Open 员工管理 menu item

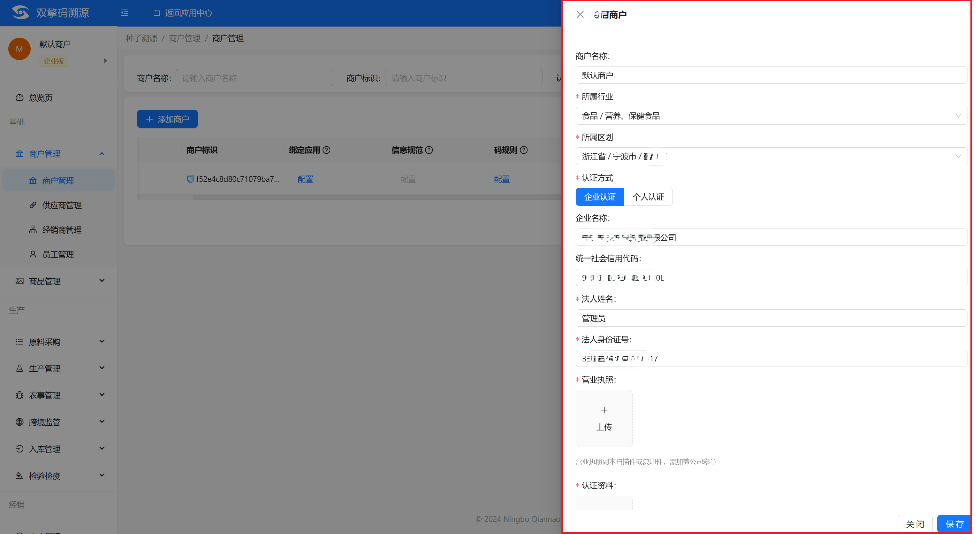[x=58, y=254]
